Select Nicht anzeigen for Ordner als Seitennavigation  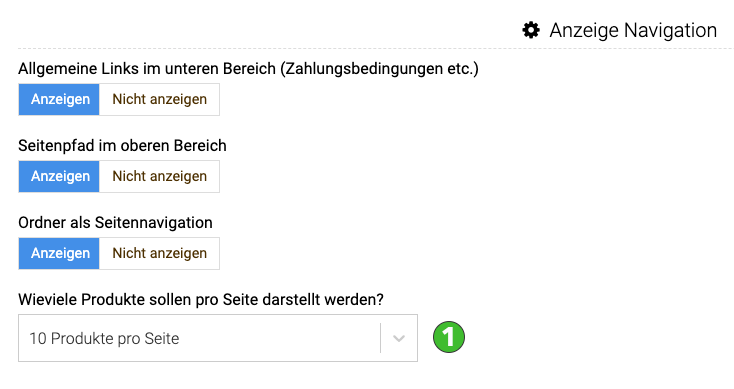point(159,253)
